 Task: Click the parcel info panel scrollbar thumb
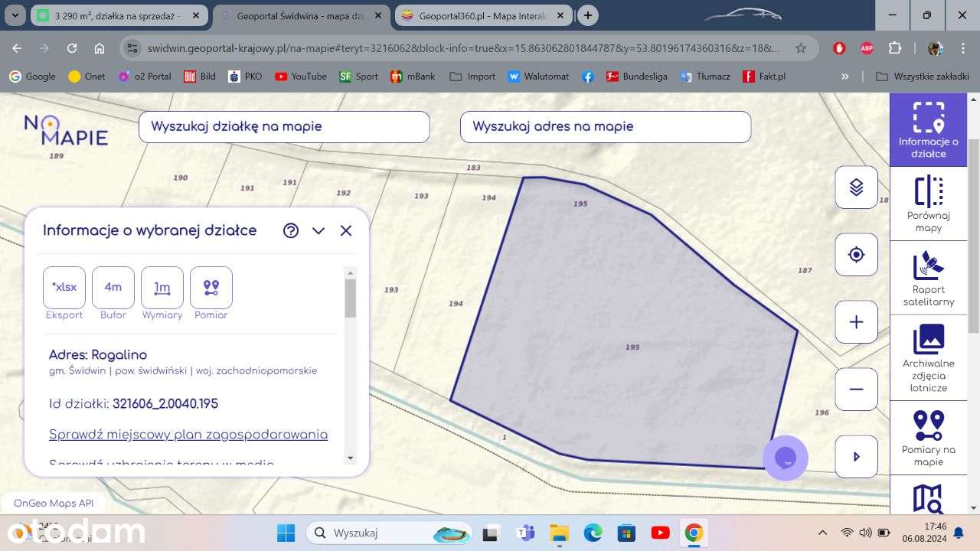pos(351,298)
